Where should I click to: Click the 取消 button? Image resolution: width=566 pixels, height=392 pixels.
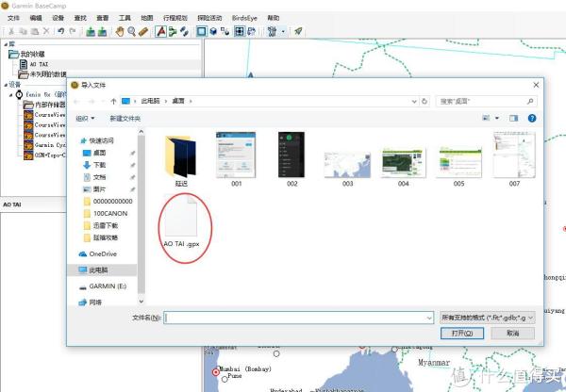[x=512, y=334]
